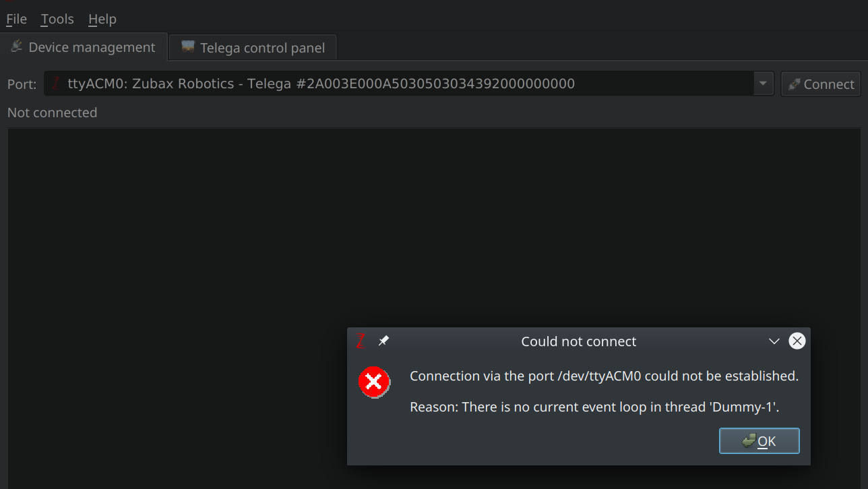Viewport: 868px width, 489px height.
Task: Toggle the pin icon on the error dialog
Action: 383,341
